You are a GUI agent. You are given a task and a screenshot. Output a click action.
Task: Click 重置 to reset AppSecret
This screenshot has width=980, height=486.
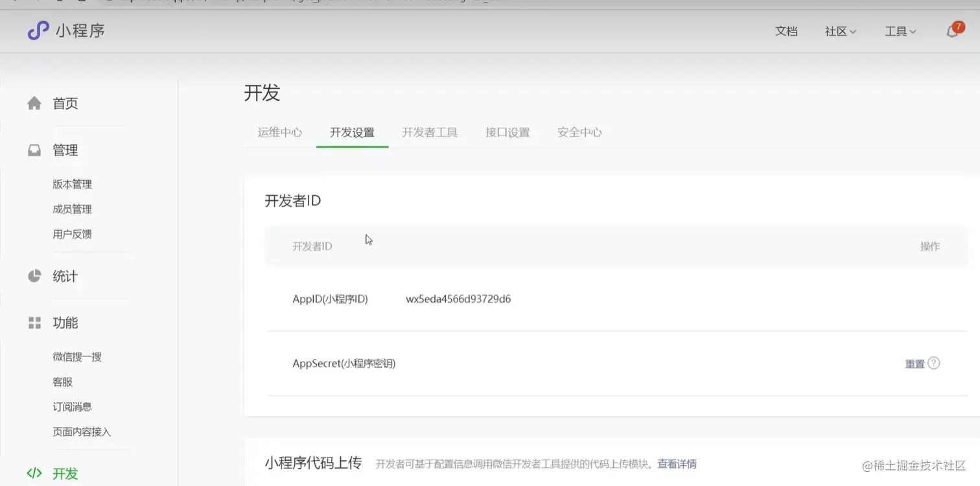coord(915,364)
